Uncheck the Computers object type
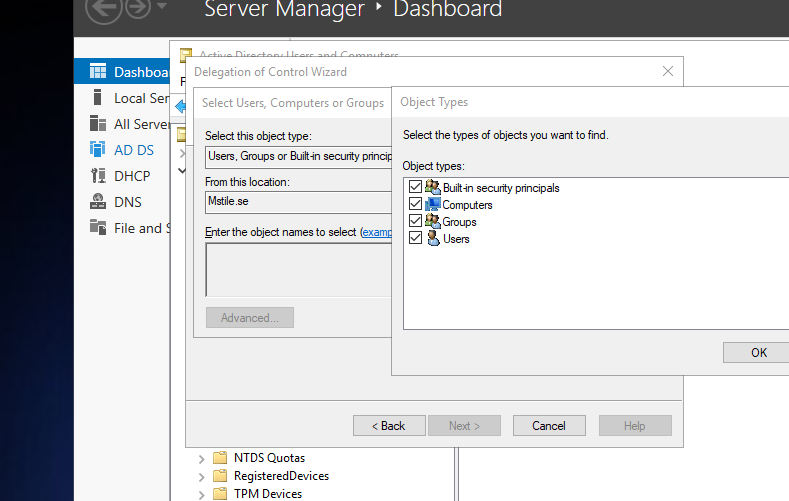This screenshot has width=789, height=501. (x=415, y=204)
